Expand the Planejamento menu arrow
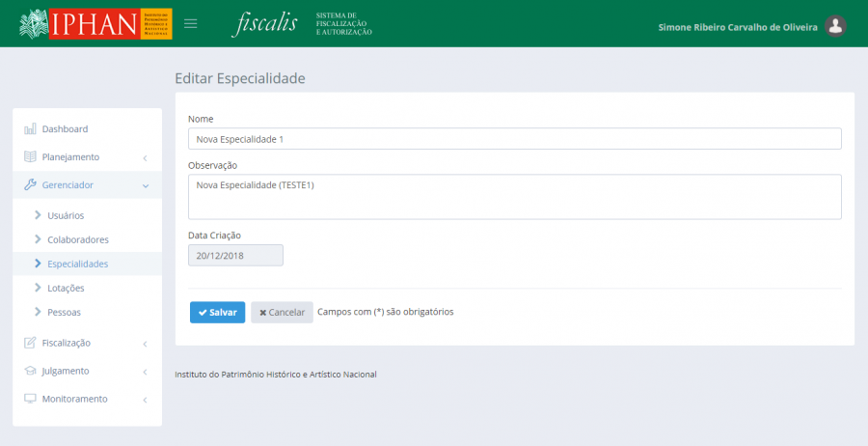This screenshot has height=446, width=868. [x=144, y=157]
